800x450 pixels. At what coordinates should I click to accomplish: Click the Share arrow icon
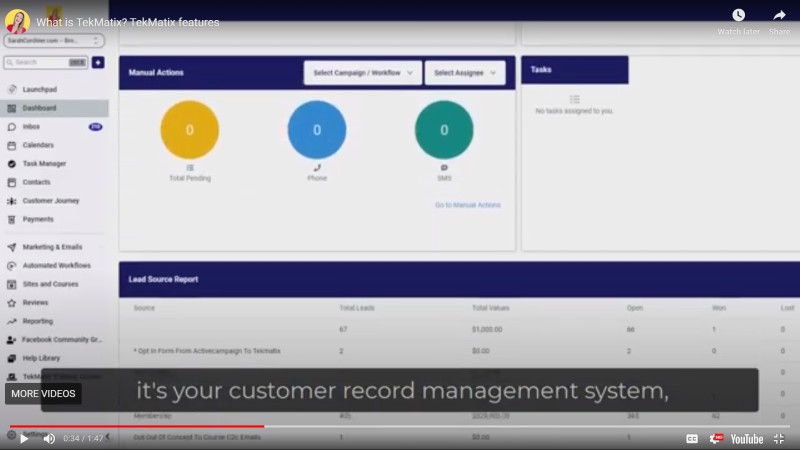point(779,15)
